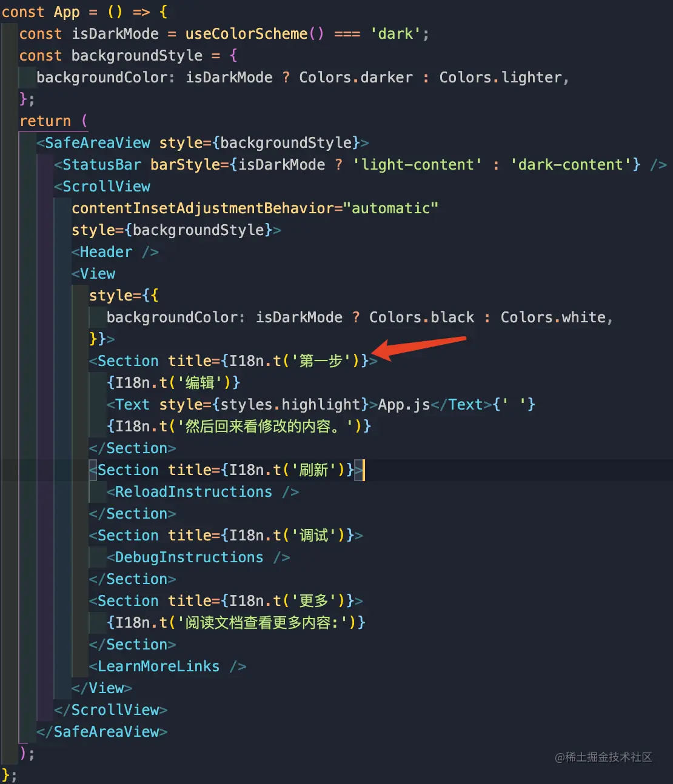Viewport: 673px width, 784px height.
Task: Place cursor on 'useColorScheme' function call
Action: pos(246,34)
